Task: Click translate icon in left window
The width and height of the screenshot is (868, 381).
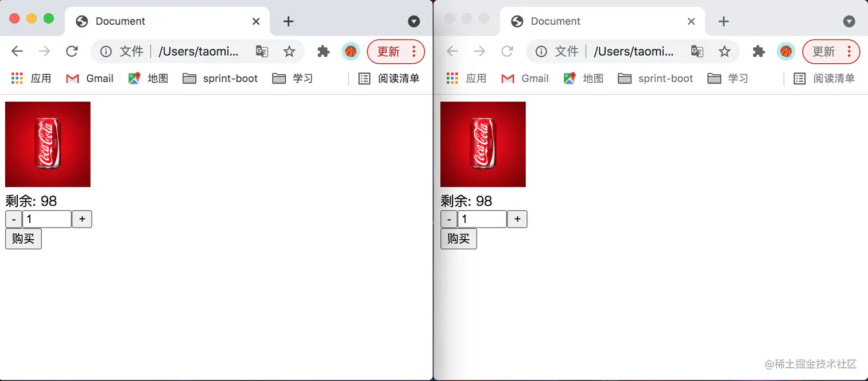Action: [262, 52]
